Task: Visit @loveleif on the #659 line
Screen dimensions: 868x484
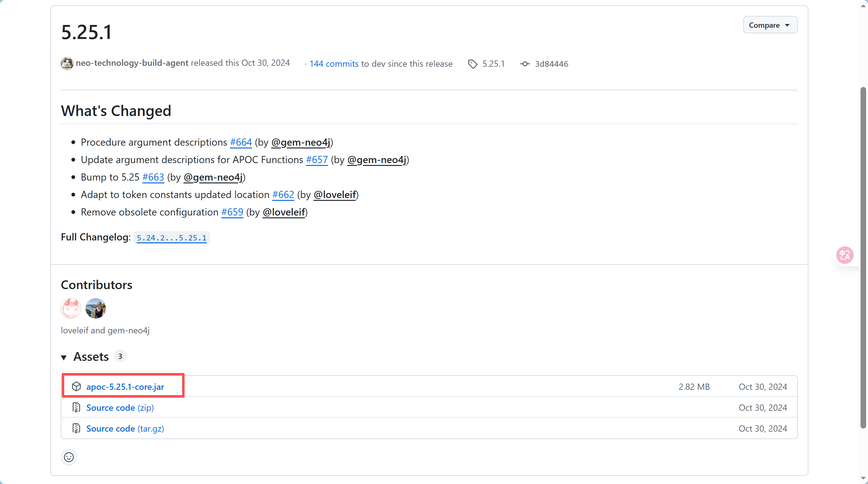Action: pyautogui.click(x=284, y=212)
